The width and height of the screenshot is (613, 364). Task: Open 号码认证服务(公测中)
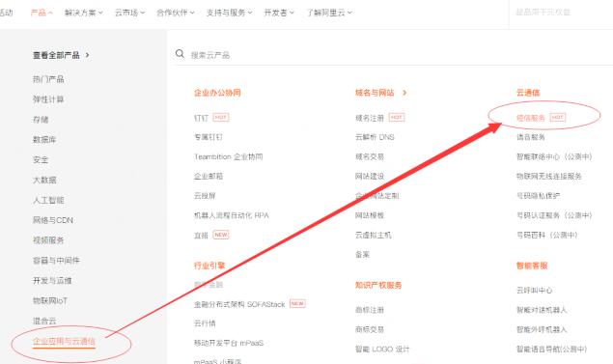point(554,215)
